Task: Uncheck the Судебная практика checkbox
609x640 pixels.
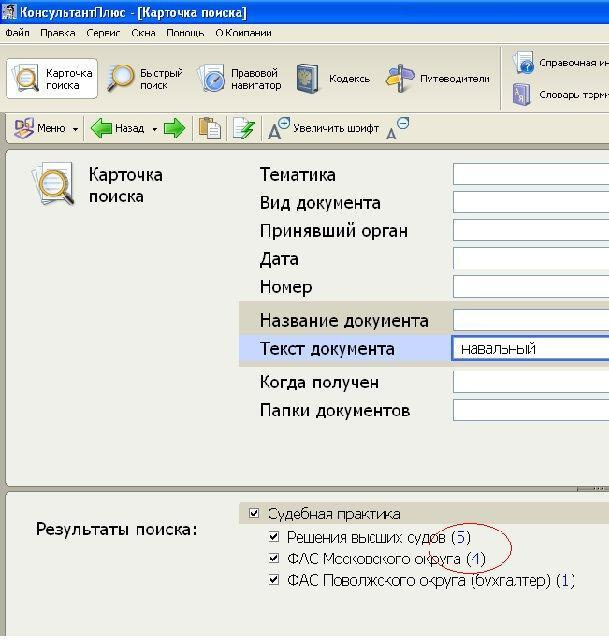Action: point(253,514)
